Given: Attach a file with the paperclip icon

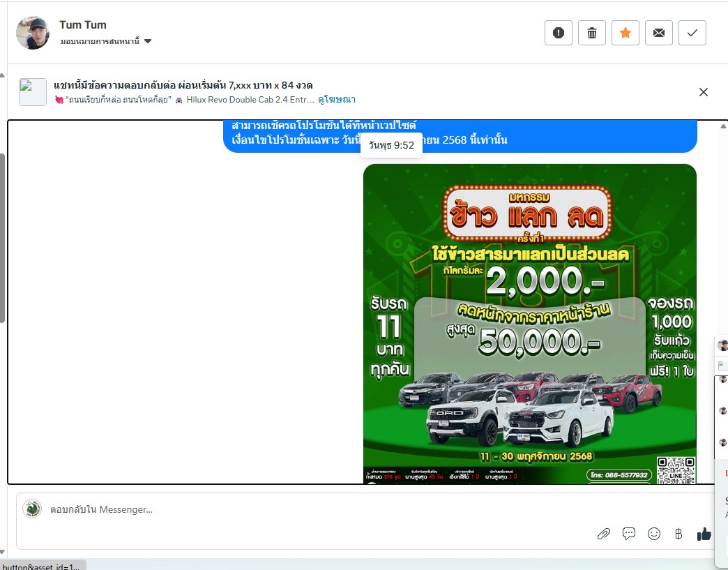Looking at the screenshot, I should [604, 534].
